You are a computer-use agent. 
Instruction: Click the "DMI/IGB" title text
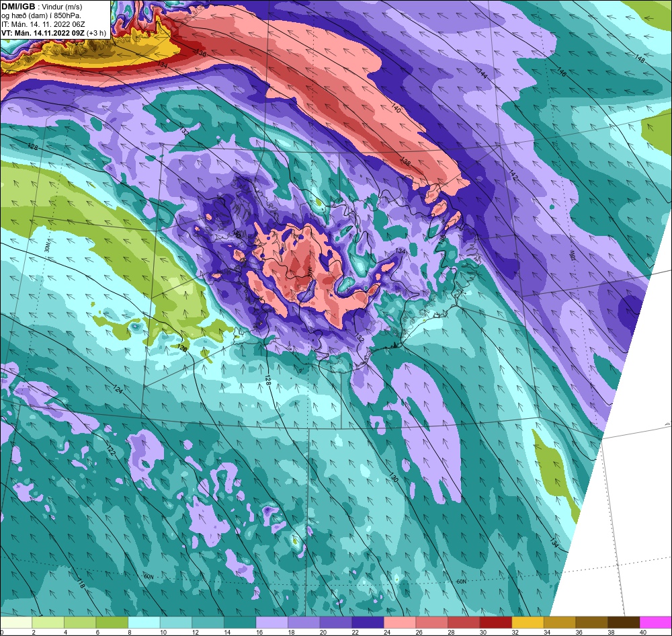[18, 7]
